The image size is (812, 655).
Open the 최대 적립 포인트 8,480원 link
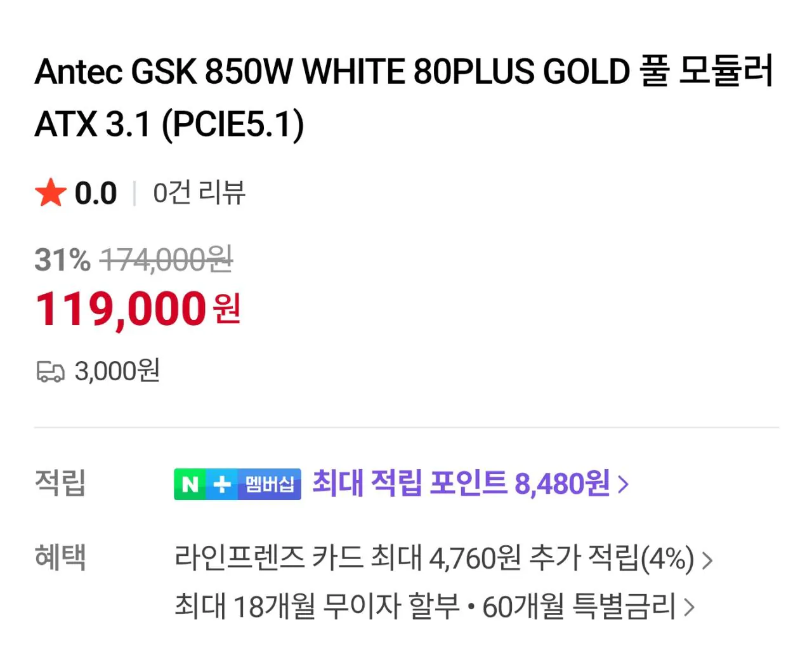tap(461, 484)
